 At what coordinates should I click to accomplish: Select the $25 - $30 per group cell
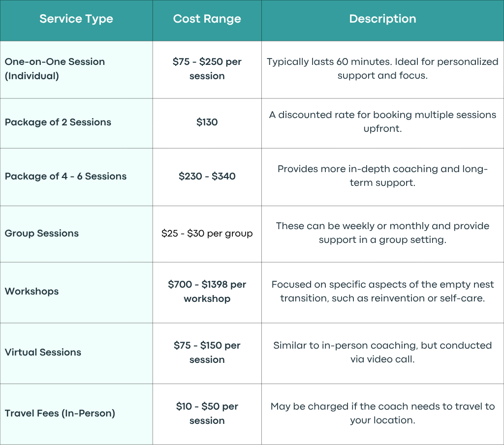[207, 234]
